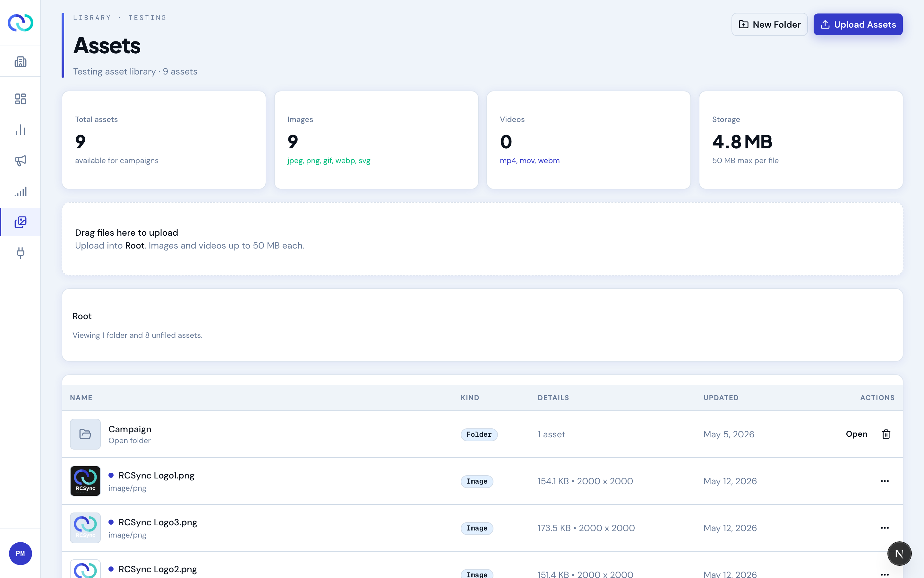Open the megaphone campaigns icon
Screen dimensions: 924x578
[20, 161]
